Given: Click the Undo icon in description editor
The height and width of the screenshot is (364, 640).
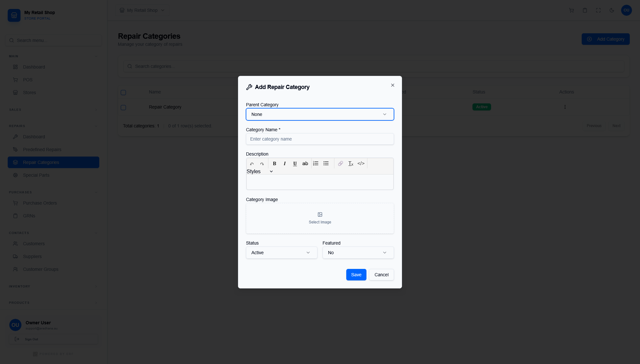Looking at the screenshot, I should [x=252, y=164].
